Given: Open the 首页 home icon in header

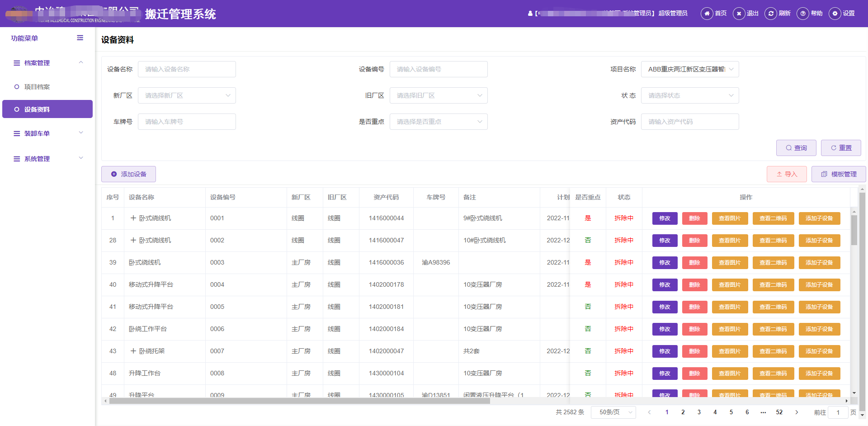Looking at the screenshot, I should tap(707, 14).
